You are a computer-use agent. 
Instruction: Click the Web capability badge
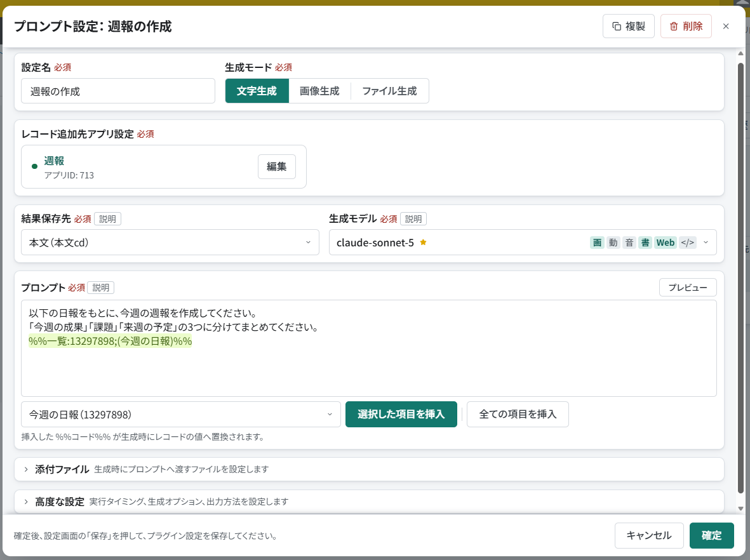point(666,243)
